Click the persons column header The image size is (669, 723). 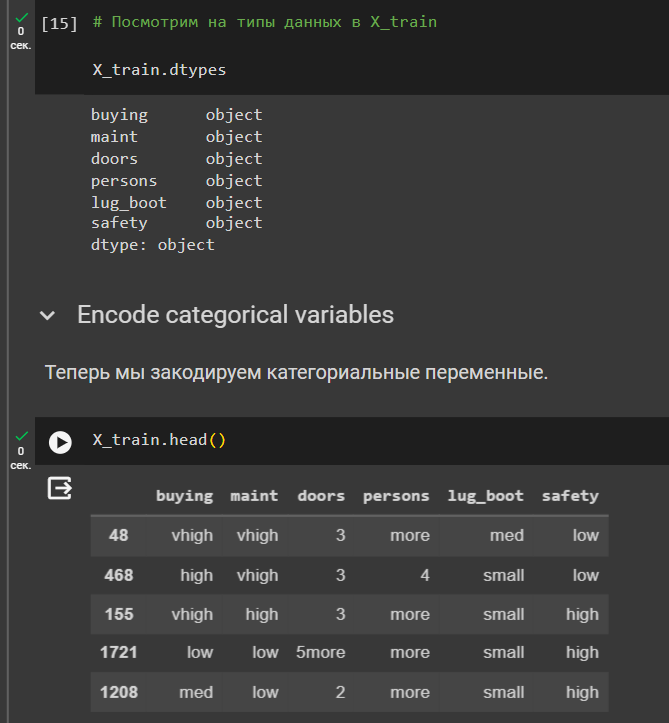396,496
